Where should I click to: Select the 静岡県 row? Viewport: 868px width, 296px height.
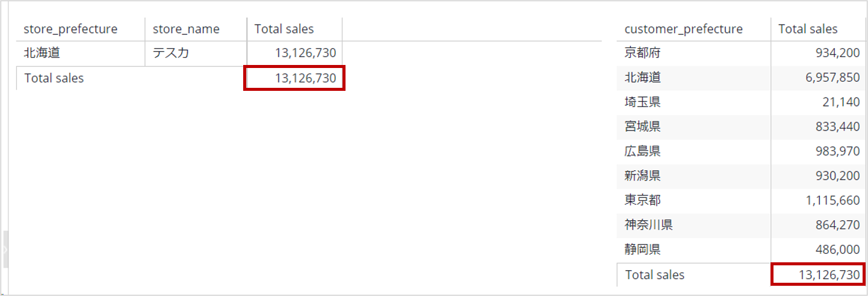pyautogui.click(x=741, y=249)
